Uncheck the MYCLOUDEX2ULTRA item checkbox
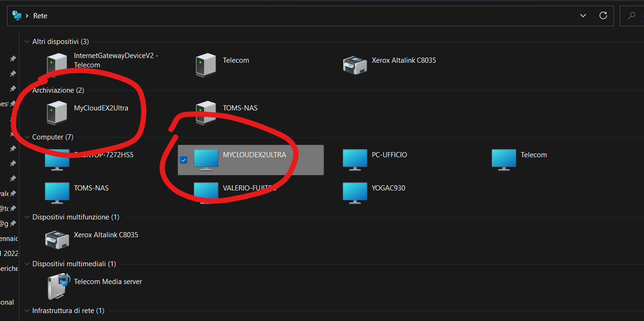 pyautogui.click(x=184, y=160)
